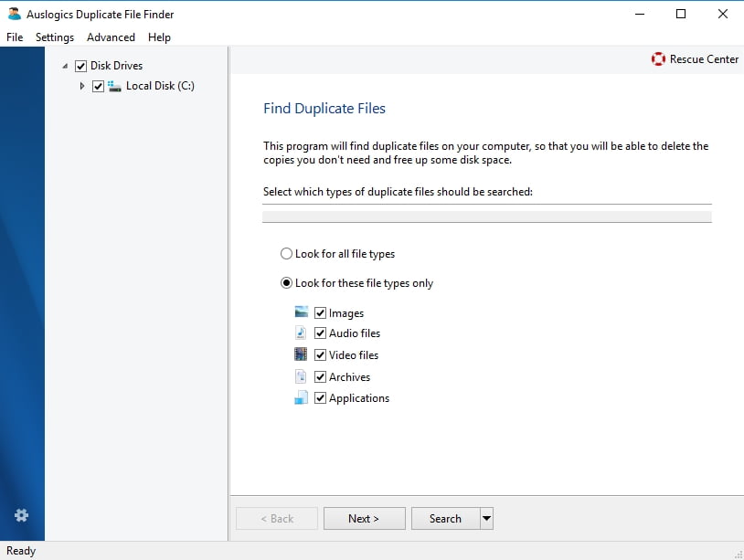744x560 pixels.
Task: Click the Rescue Center lifebuoy icon
Action: pyautogui.click(x=658, y=59)
